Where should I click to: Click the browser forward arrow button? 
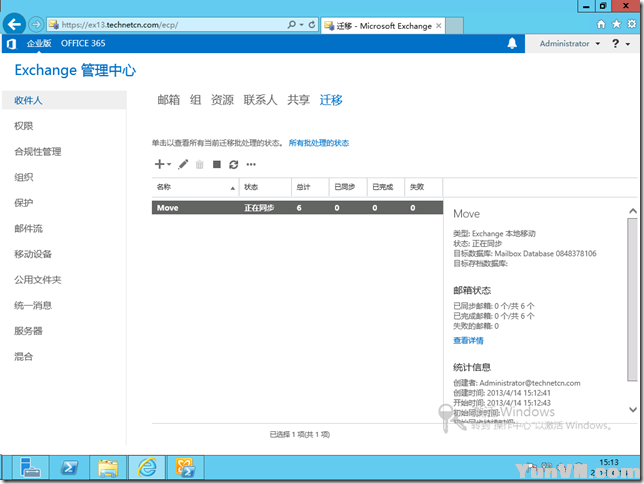[x=36, y=25]
